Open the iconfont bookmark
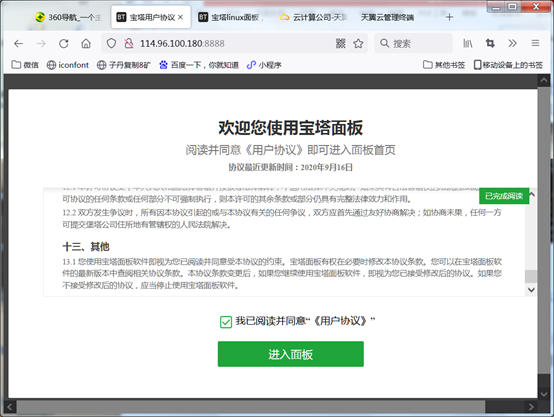This screenshot has height=417, width=554. click(68, 65)
